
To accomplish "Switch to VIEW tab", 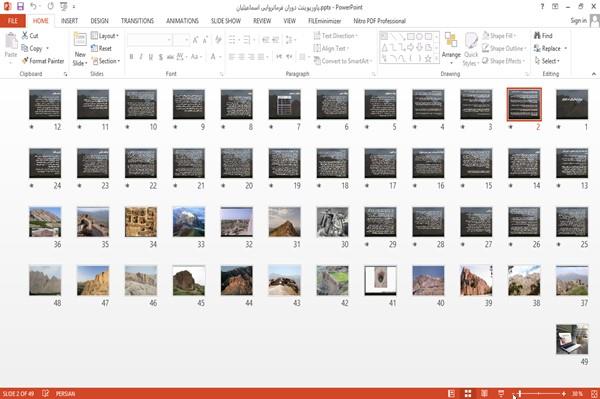I will (x=289, y=21).
